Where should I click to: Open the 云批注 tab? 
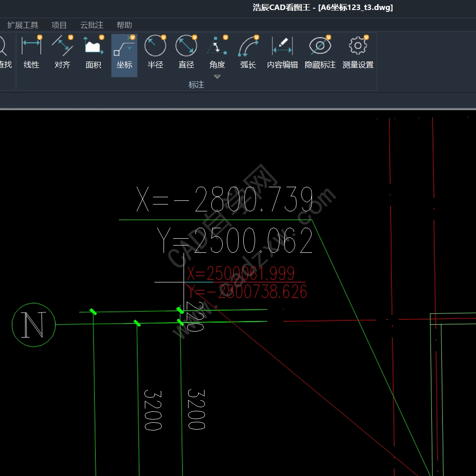92,25
